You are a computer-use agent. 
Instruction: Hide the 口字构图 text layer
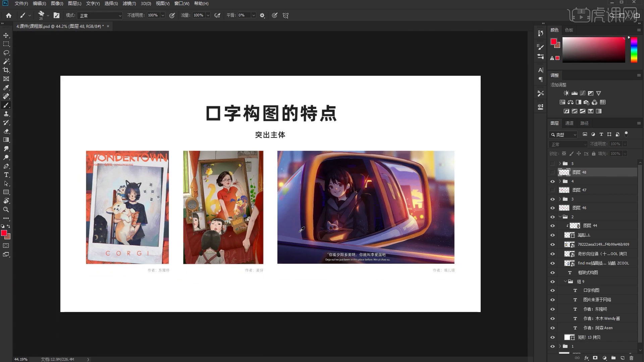(552, 290)
